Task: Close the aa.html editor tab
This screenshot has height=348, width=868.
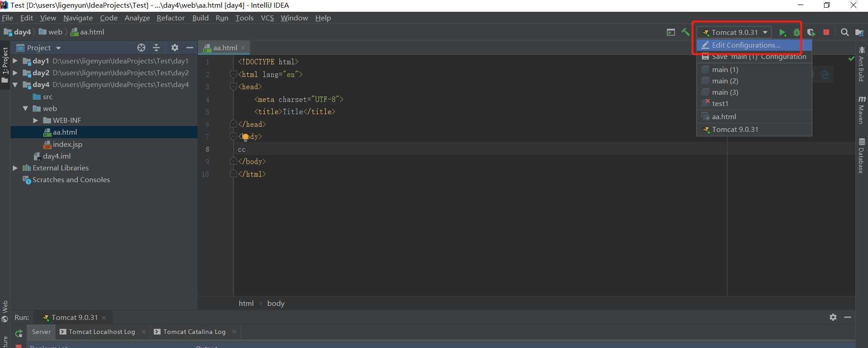Action: coord(243,48)
